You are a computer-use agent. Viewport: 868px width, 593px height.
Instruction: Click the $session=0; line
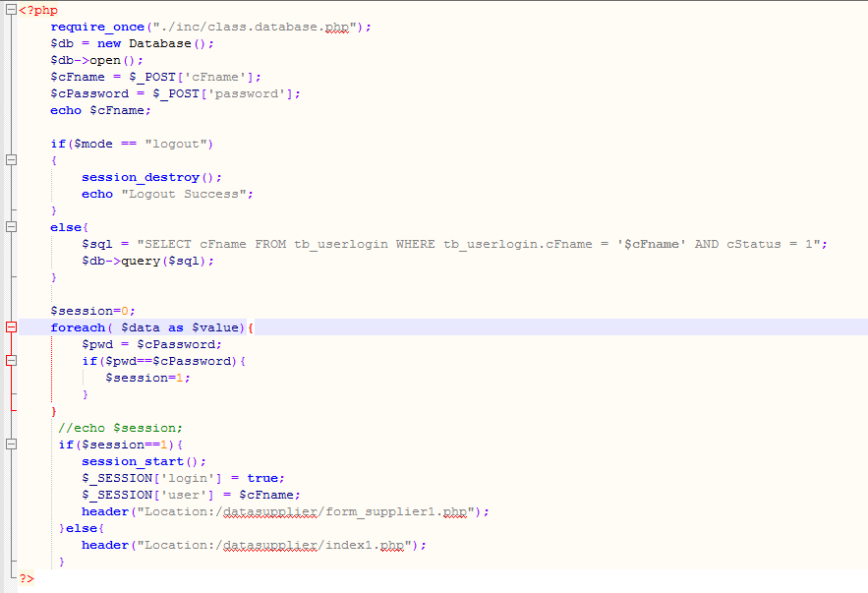tap(93, 311)
